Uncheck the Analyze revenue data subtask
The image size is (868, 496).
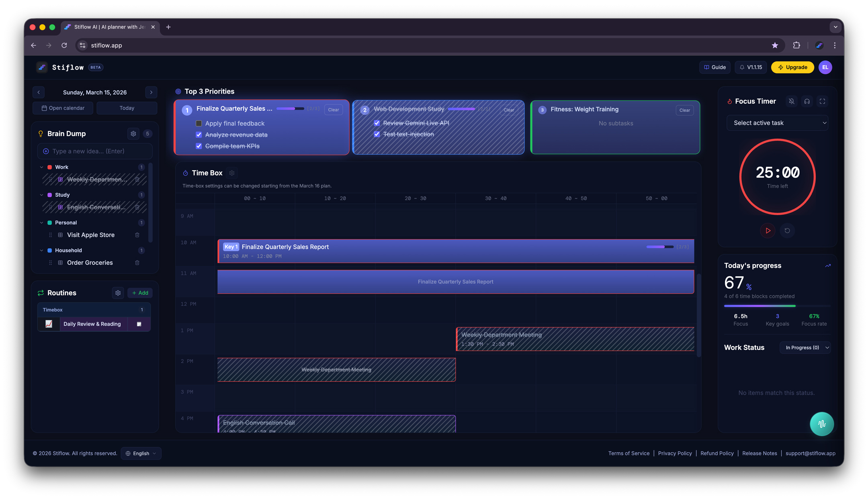coord(199,135)
